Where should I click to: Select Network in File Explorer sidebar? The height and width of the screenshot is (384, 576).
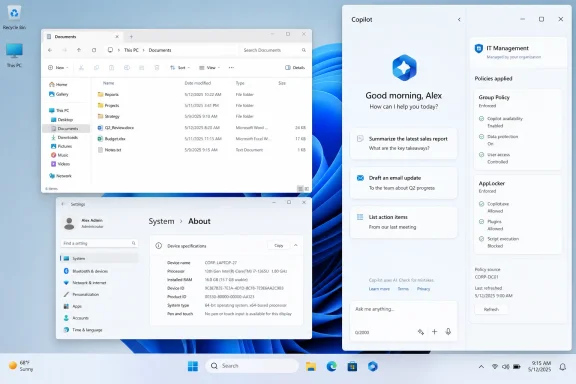(x=66, y=176)
